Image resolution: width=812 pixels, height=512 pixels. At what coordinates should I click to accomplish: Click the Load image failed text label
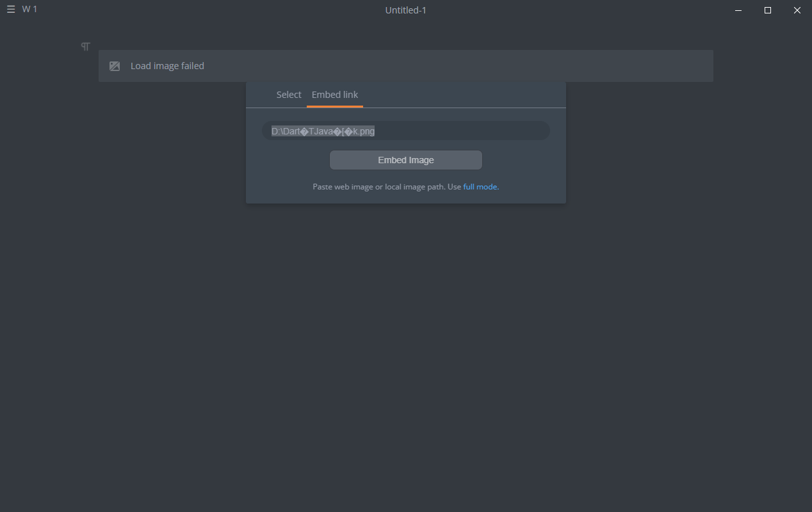[167, 65]
